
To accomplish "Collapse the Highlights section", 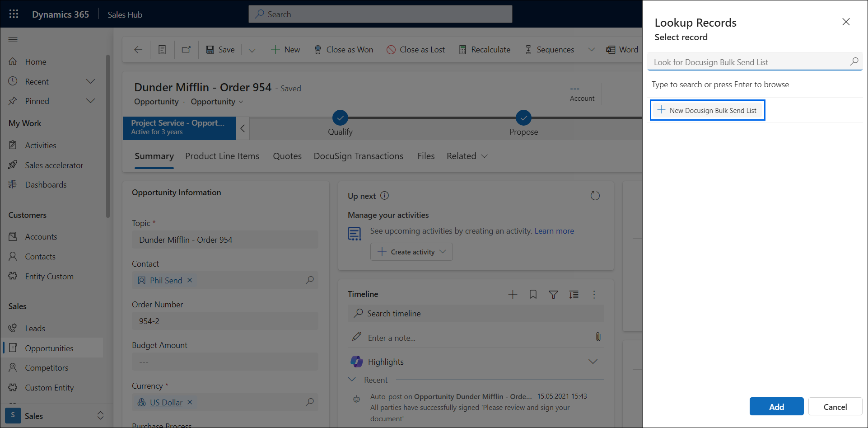I will [x=593, y=362].
